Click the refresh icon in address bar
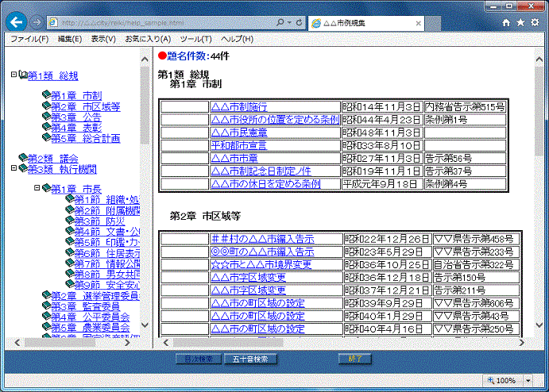The height and width of the screenshot is (392, 549). [x=296, y=22]
